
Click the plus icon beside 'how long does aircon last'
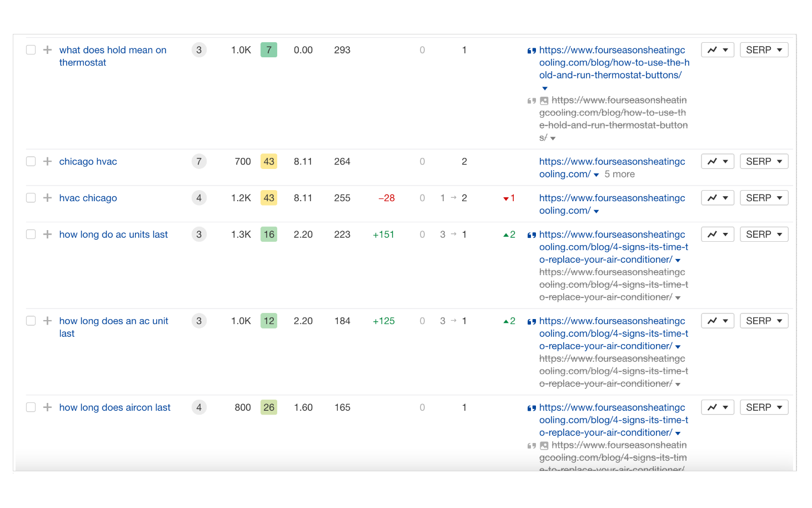pyautogui.click(x=47, y=407)
